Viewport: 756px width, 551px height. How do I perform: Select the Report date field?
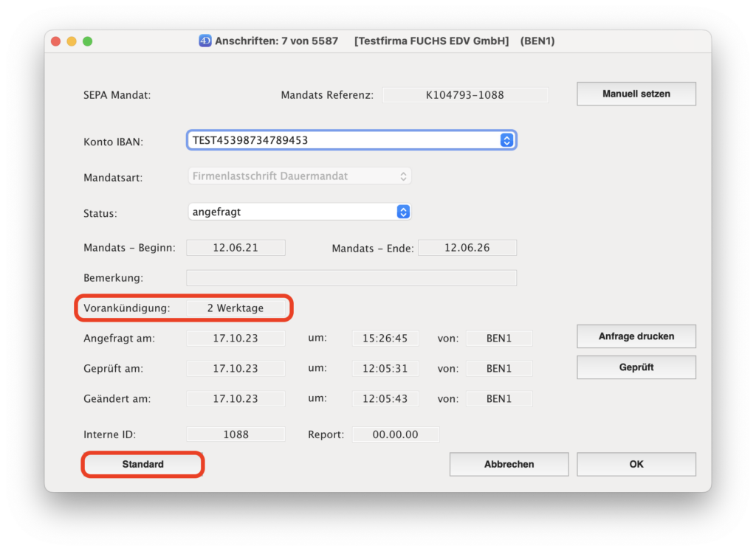pos(395,434)
